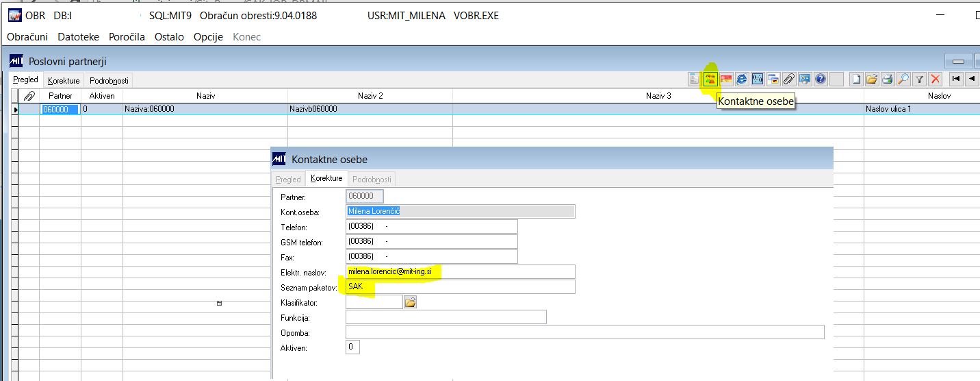Click the Internet Explorer globe icon

pyautogui.click(x=742, y=79)
